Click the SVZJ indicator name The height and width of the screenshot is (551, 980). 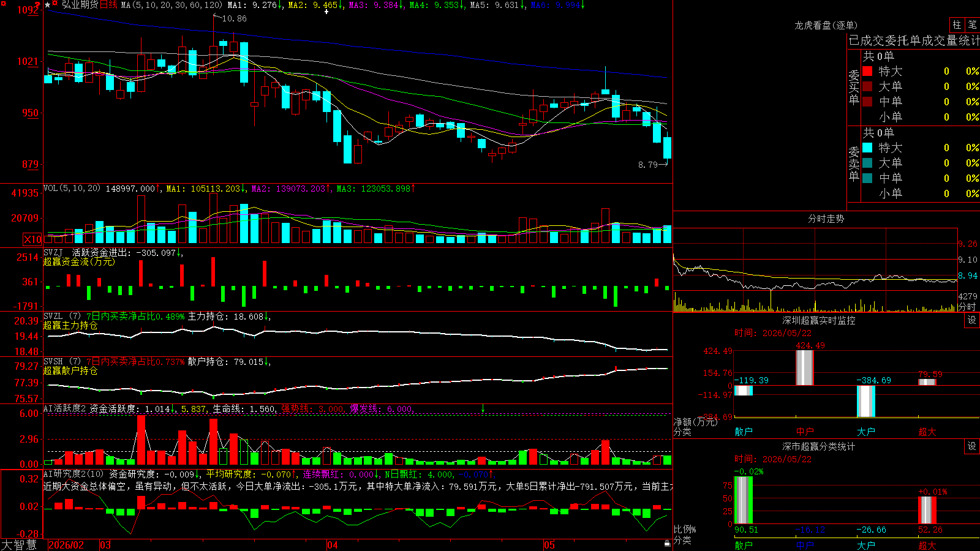click(x=53, y=252)
